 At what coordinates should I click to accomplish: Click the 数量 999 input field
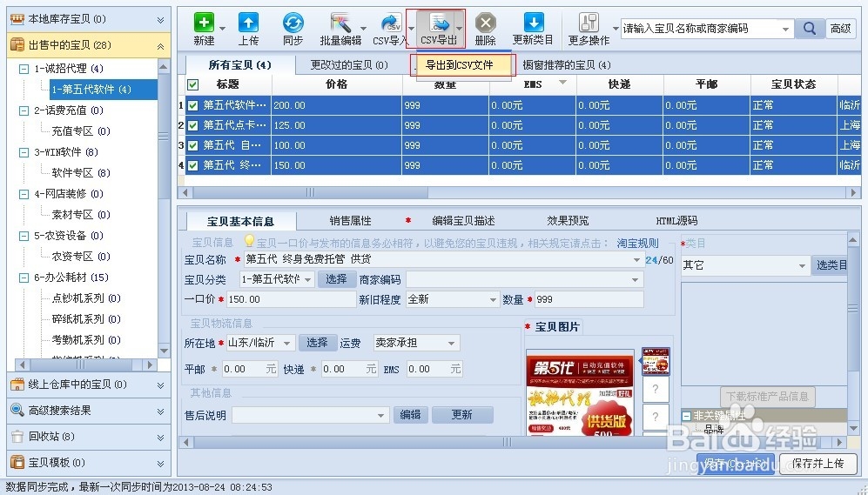coord(589,299)
